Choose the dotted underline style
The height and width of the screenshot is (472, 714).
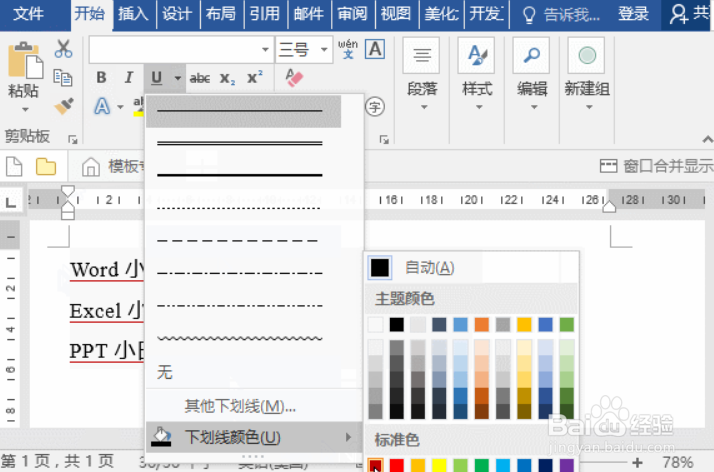[243, 208]
